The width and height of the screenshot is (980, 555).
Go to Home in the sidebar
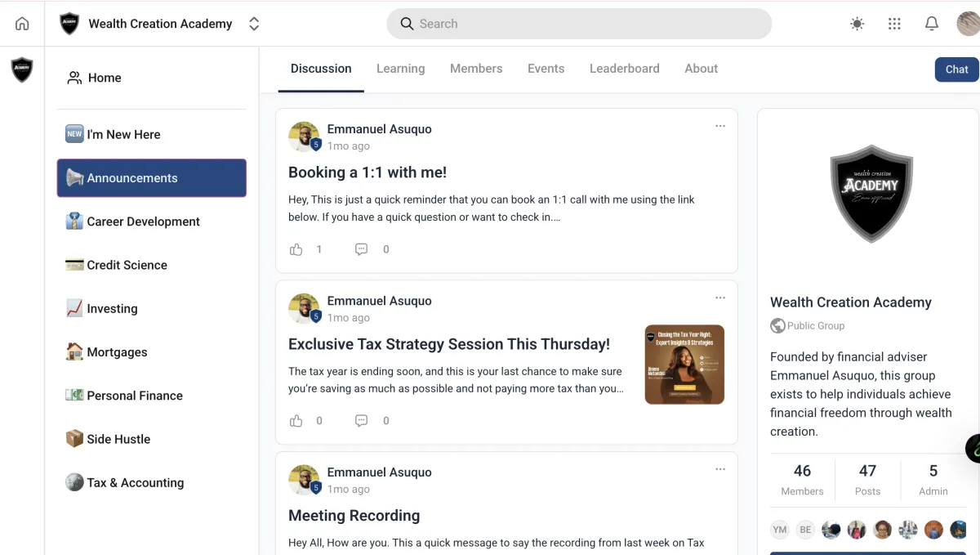pos(151,78)
